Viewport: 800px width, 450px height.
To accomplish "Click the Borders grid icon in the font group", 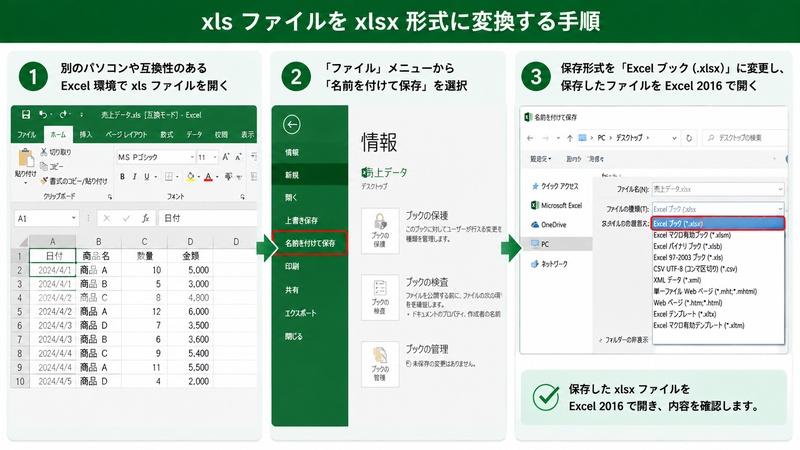I will click(x=169, y=177).
